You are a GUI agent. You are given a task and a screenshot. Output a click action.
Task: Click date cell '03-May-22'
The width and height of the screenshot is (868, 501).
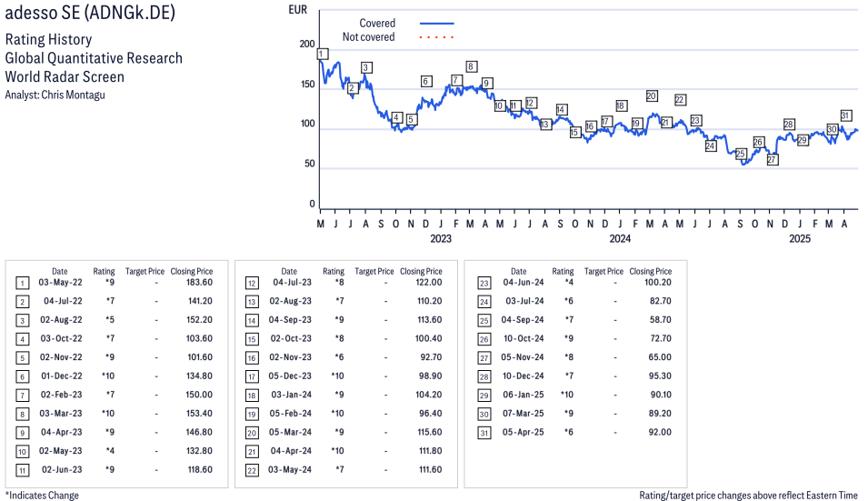click(x=60, y=283)
